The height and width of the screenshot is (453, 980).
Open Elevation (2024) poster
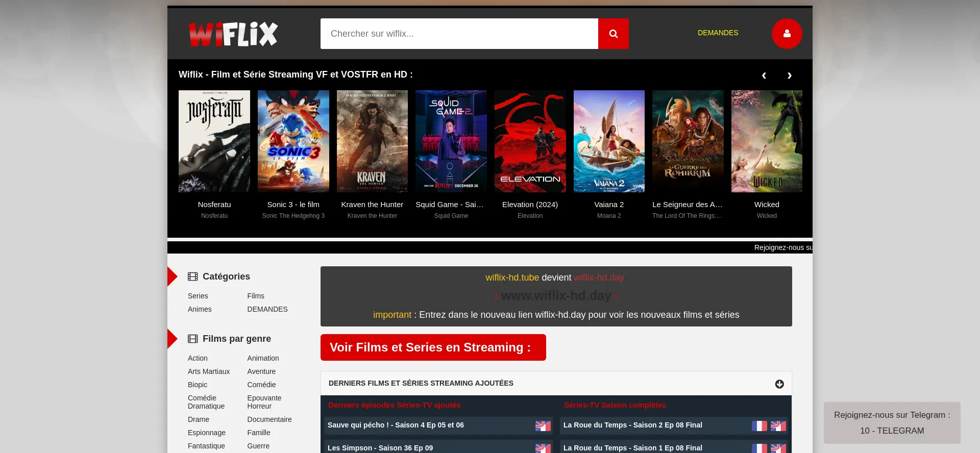530,141
